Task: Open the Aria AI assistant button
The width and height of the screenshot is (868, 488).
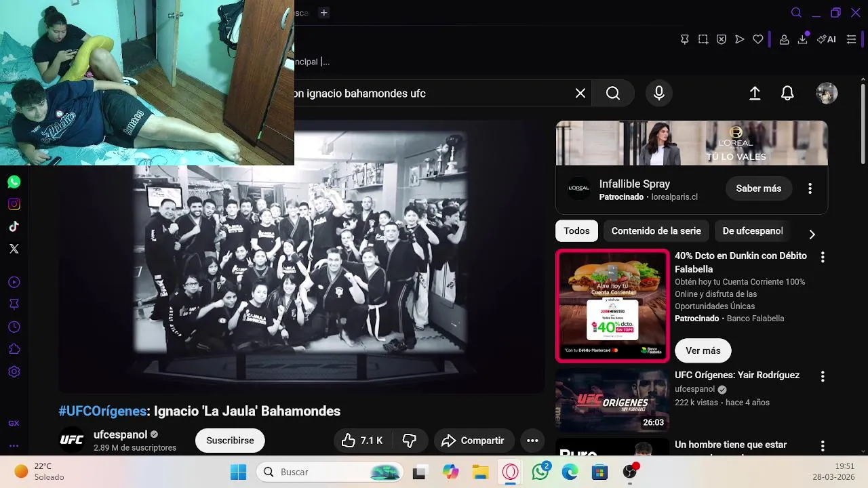Action: tap(827, 39)
